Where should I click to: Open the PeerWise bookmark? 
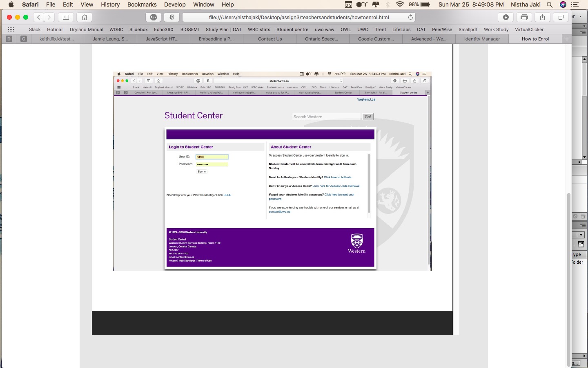click(x=442, y=29)
